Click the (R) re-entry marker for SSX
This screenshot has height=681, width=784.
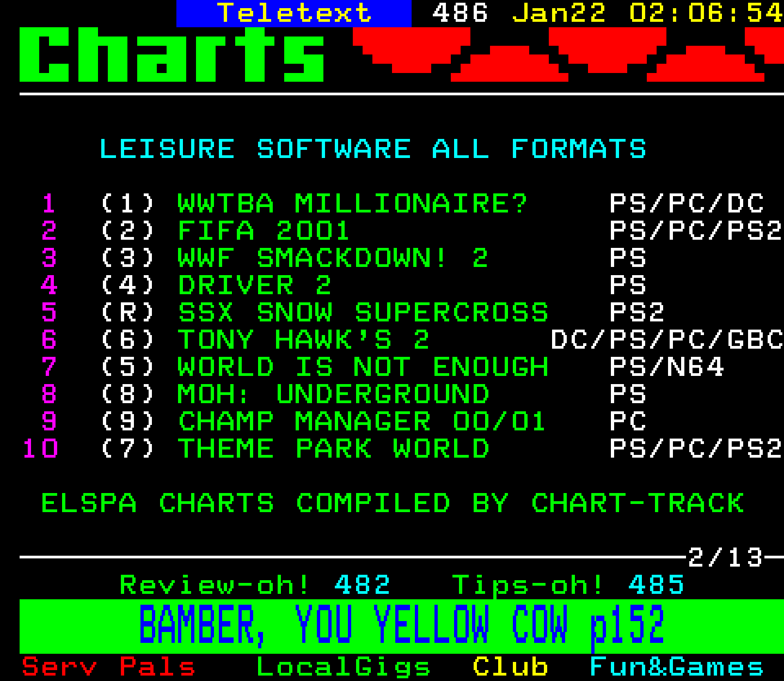click(x=128, y=312)
